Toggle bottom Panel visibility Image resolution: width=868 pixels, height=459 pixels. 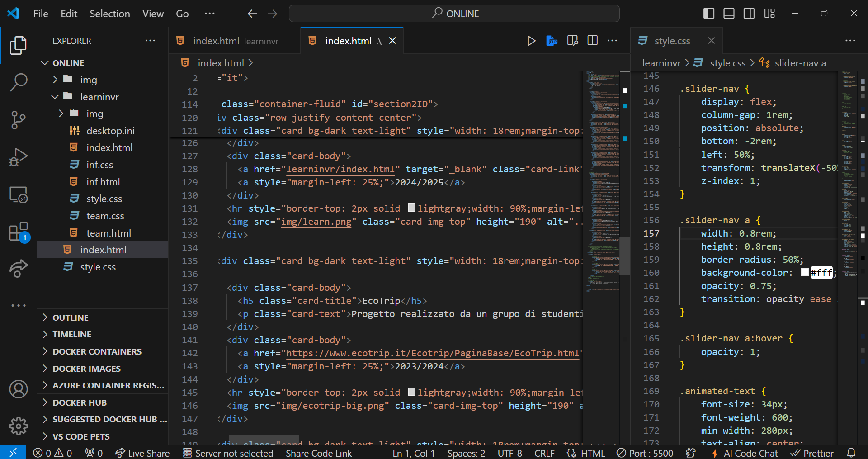(729, 14)
